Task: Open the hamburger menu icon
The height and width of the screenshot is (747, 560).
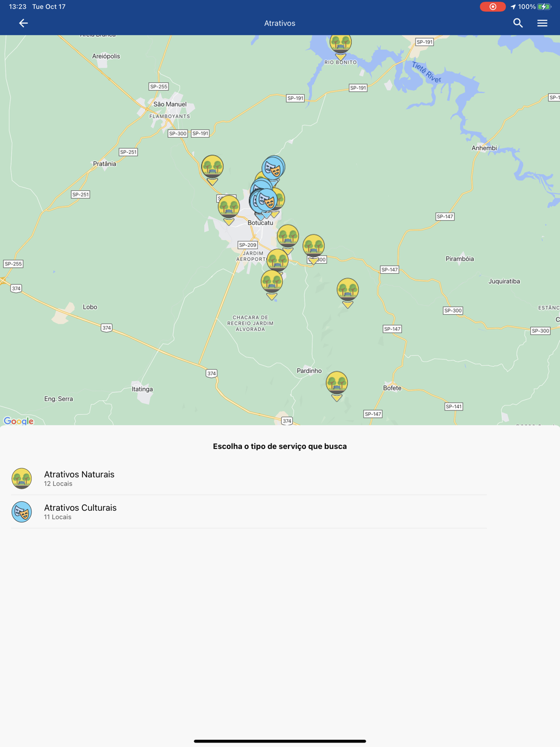Action: pyautogui.click(x=542, y=23)
